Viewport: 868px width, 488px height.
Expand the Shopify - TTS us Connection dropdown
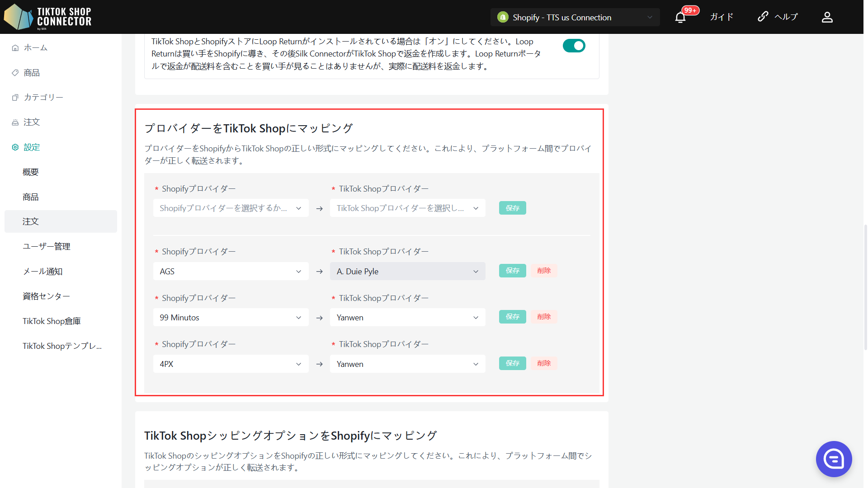(x=575, y=17)
